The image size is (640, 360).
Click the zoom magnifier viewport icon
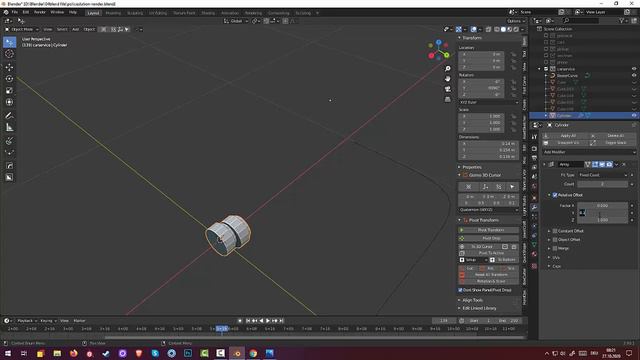pos(448,69)
